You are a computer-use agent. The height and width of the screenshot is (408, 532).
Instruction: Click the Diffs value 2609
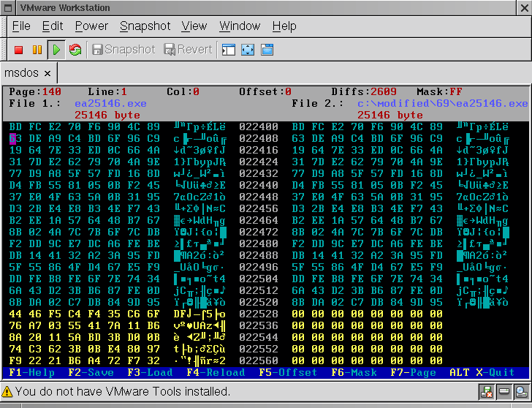[x=384, y=91]
